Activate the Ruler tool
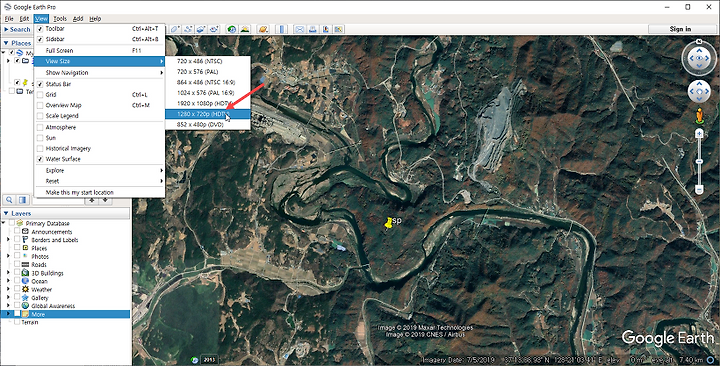720x366 pixels. (x=282, y=29)
